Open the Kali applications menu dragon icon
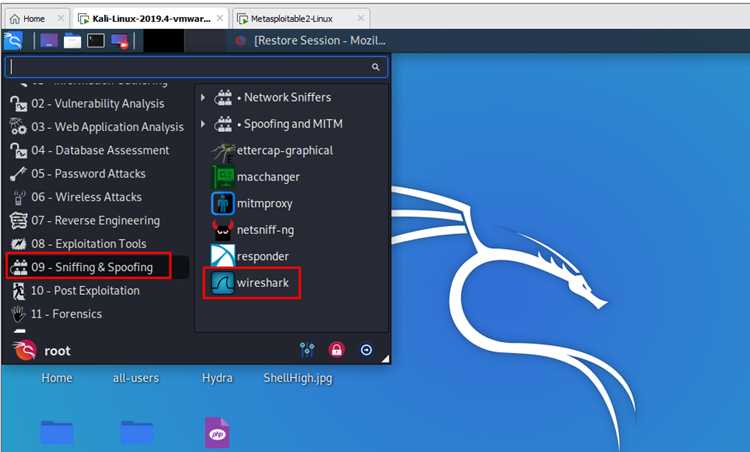This screenshot has width=750, height=452. 13,41
